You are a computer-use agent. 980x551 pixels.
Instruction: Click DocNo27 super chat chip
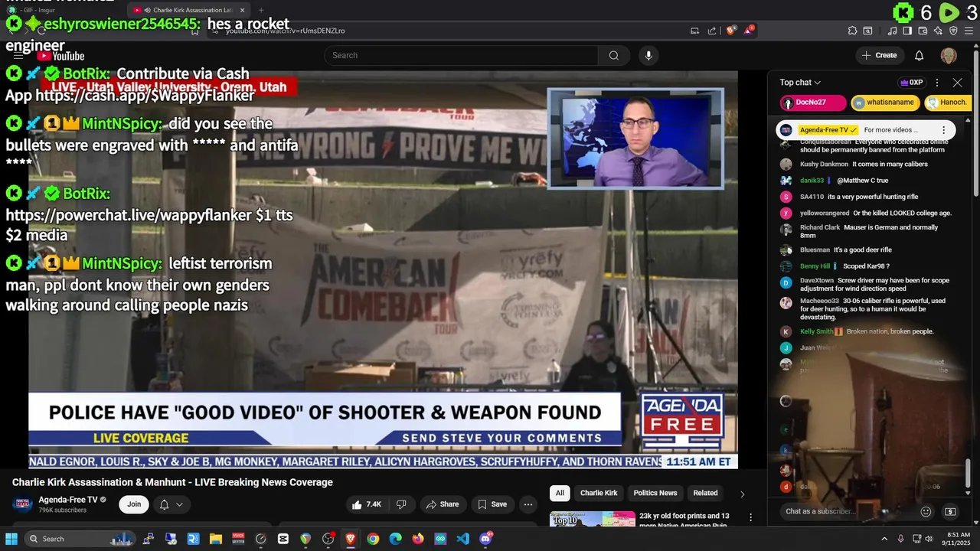pyautogui.click(x=812, y=103)
